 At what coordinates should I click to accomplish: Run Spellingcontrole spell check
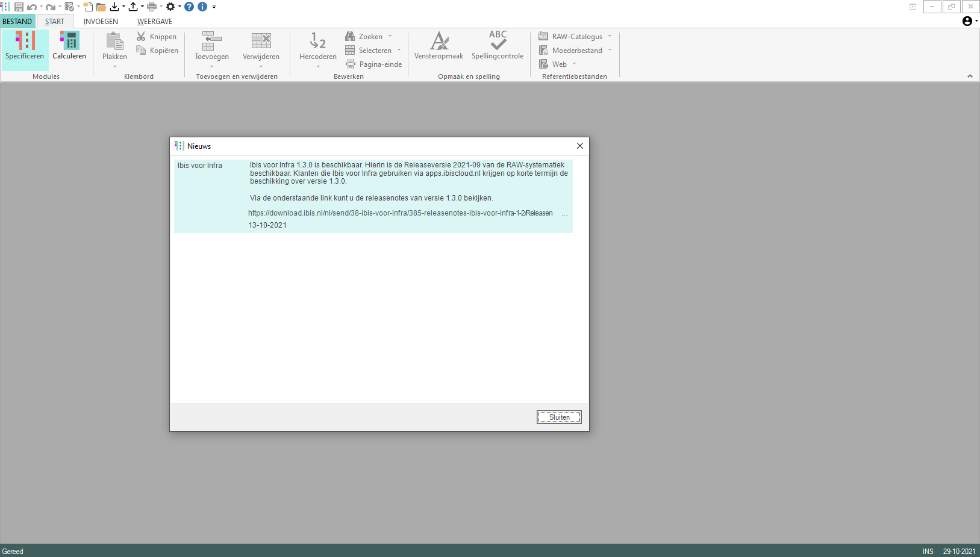[x=498, y=46]
